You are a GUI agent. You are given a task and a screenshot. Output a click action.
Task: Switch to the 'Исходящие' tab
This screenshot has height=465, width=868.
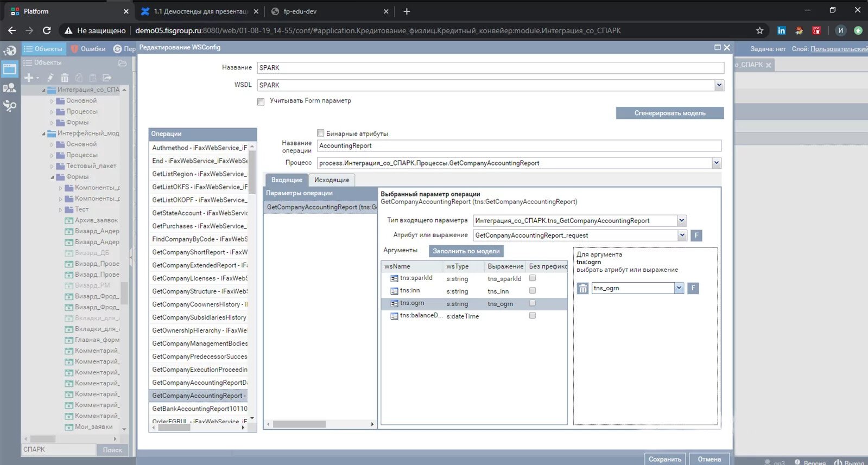[x=332, y=180]
